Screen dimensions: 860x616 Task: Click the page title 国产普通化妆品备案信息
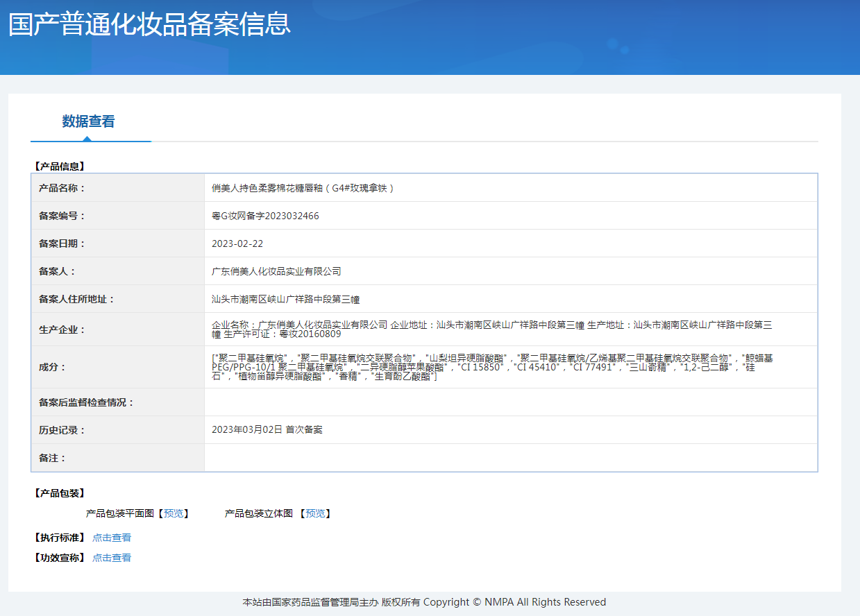tap(149, 24)
